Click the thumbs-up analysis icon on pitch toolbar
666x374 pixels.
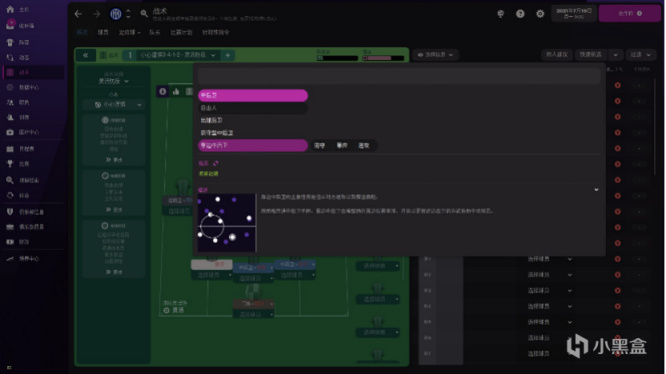tap(176, 91)
